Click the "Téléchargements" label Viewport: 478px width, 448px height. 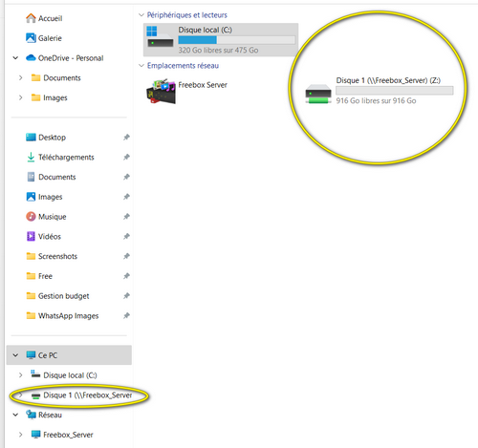point(66,157)
